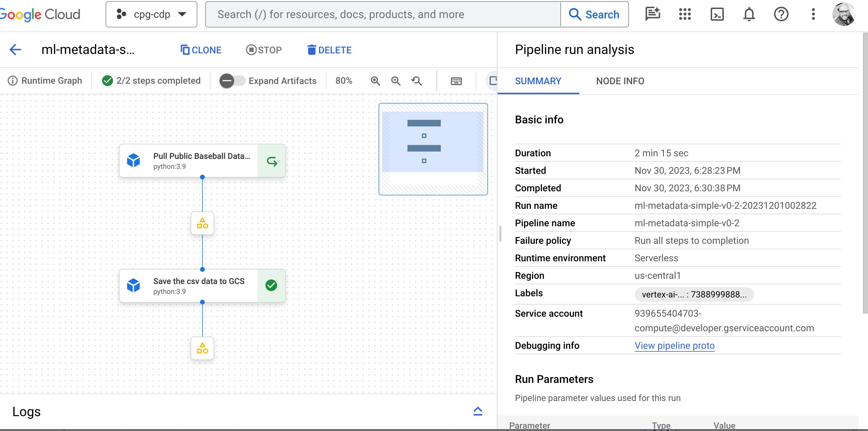This screenshot has width=868, height=431.
Task: Click the reset zoom icon
Action: [x=416, y=81]
